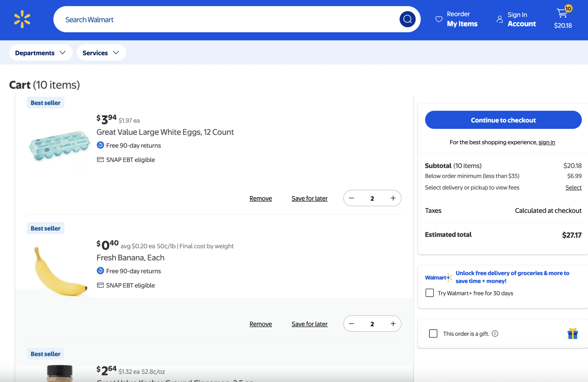Decrease banana quantity with minus

coord(351,324)
